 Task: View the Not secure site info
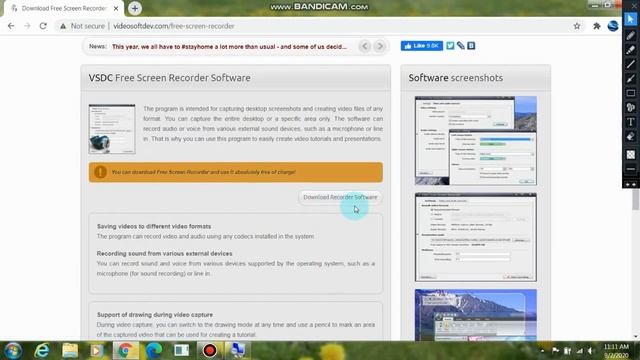point(82,26)
